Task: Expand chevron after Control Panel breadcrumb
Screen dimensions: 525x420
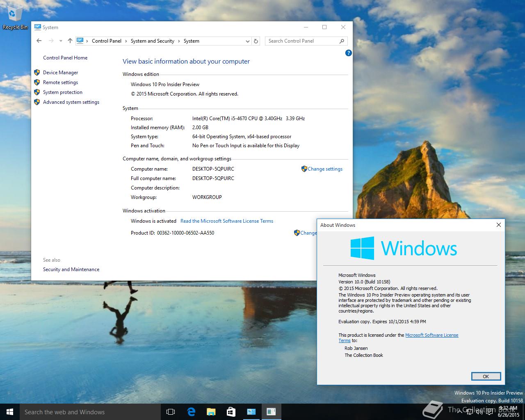Action: click(x=126, y=41)
